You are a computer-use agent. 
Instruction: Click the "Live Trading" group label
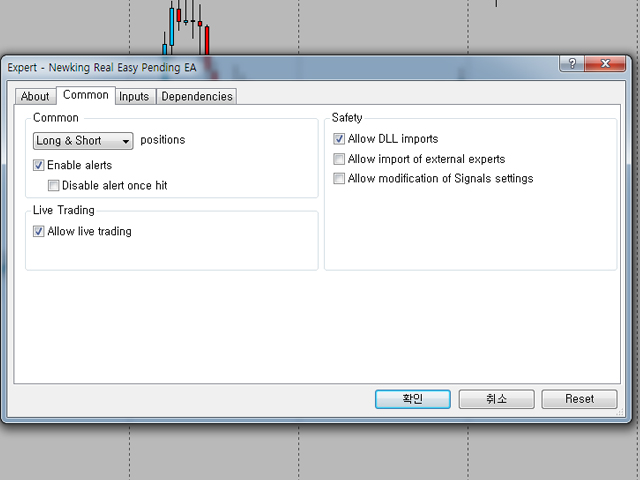tap(64, 210)
